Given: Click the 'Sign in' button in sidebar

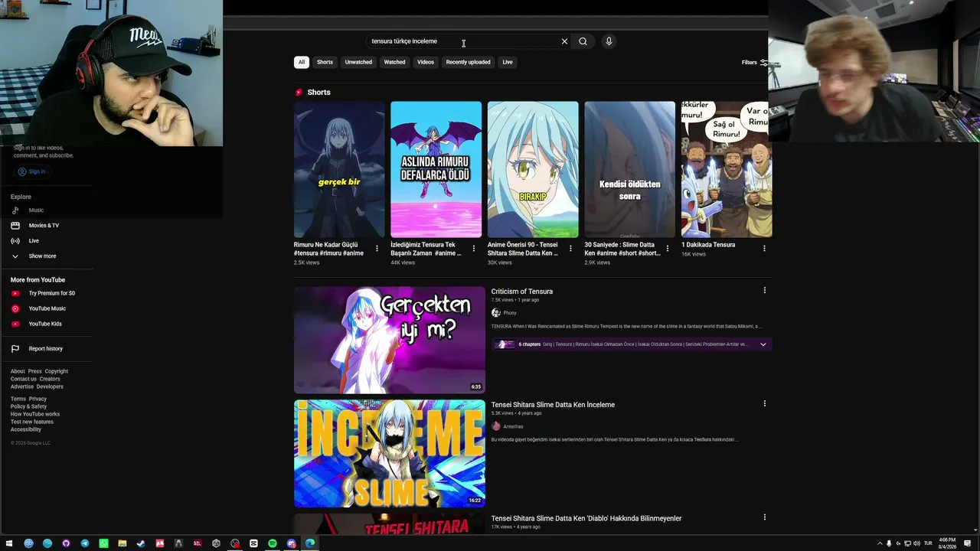Looking at the screenshot, I should coord(32,171).
